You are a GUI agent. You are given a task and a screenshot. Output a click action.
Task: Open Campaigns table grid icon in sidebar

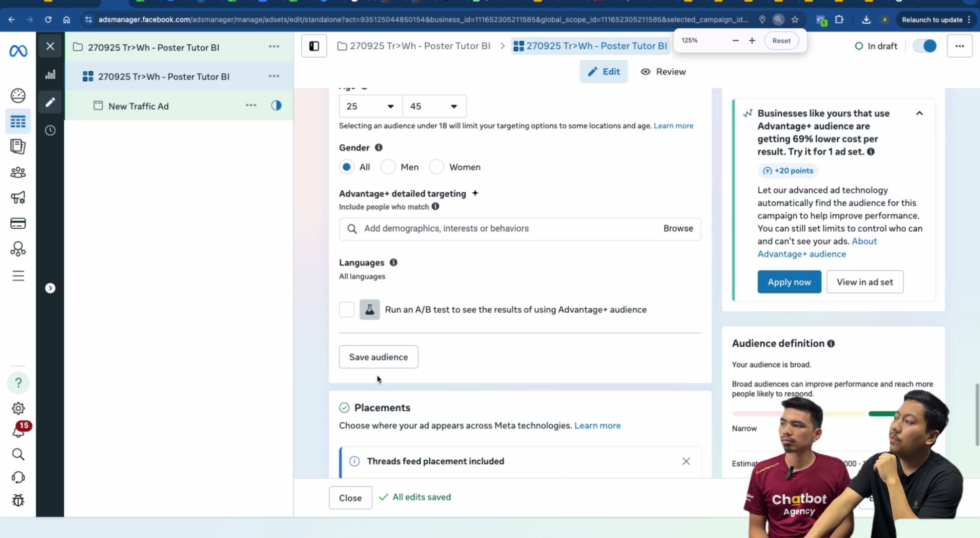coord(18,122)
